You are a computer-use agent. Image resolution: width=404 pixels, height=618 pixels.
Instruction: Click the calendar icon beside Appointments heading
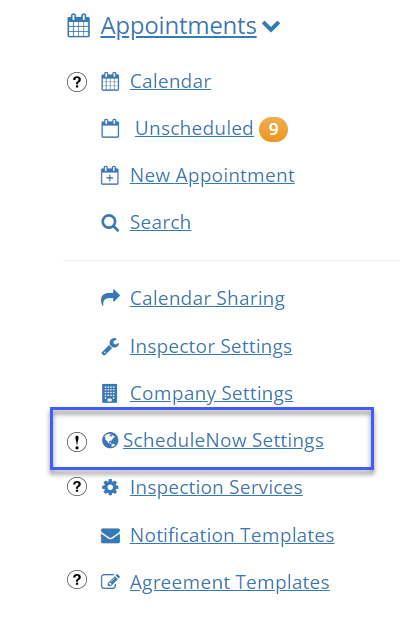[78, 26]
